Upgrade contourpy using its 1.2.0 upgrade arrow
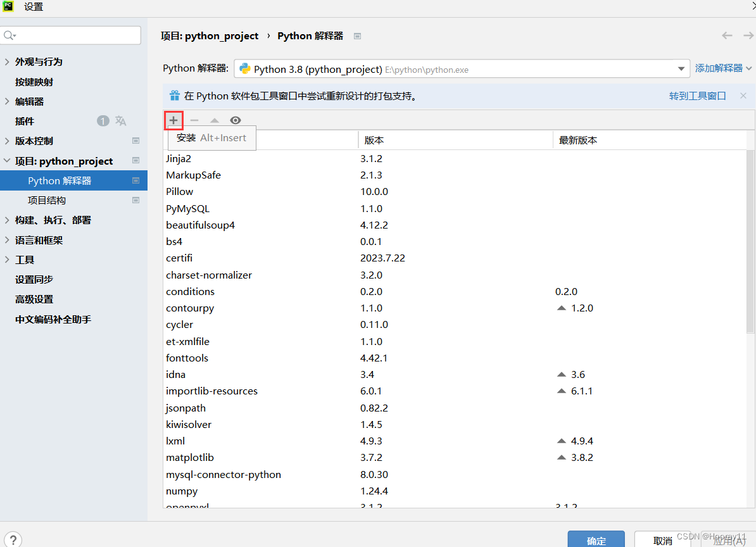The width and height of the screenshot is (756, 547). point(561,308)
